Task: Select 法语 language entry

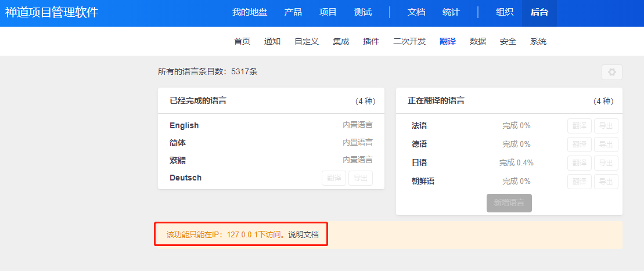Action: point(419,126)
